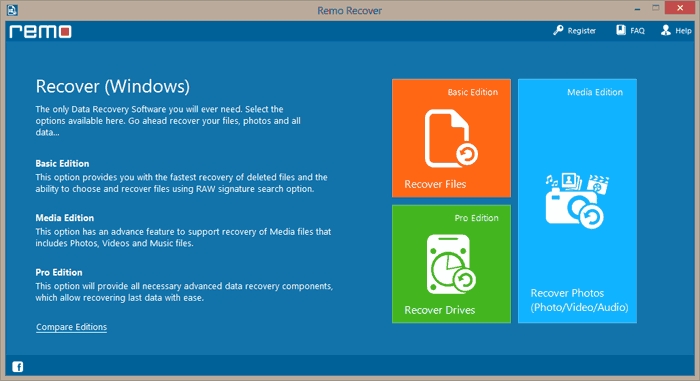Click the Help person icon

pos(666,30)
